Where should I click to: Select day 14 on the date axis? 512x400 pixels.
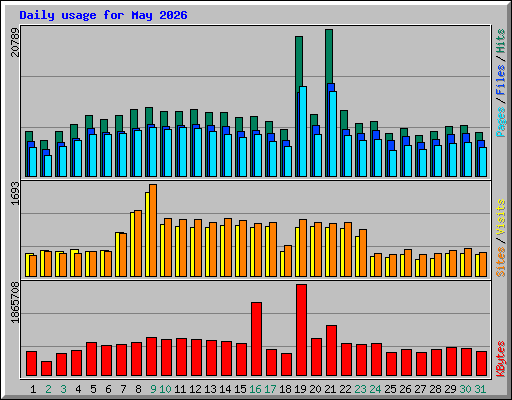pyautogui.click(x=225, y=389)
